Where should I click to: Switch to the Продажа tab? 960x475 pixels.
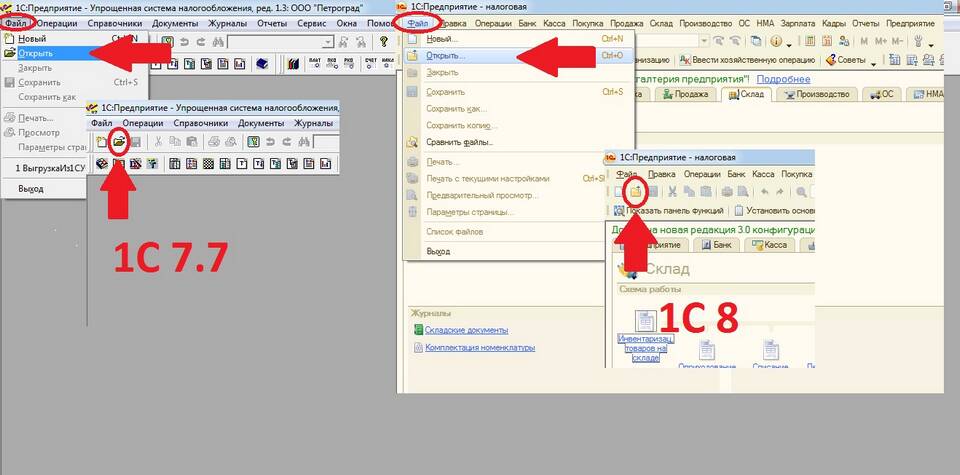click(x=685, y=94)
